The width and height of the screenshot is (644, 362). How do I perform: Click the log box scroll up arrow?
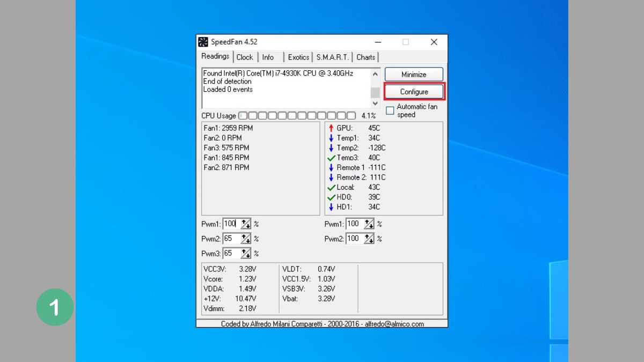(x=375, y=74)
